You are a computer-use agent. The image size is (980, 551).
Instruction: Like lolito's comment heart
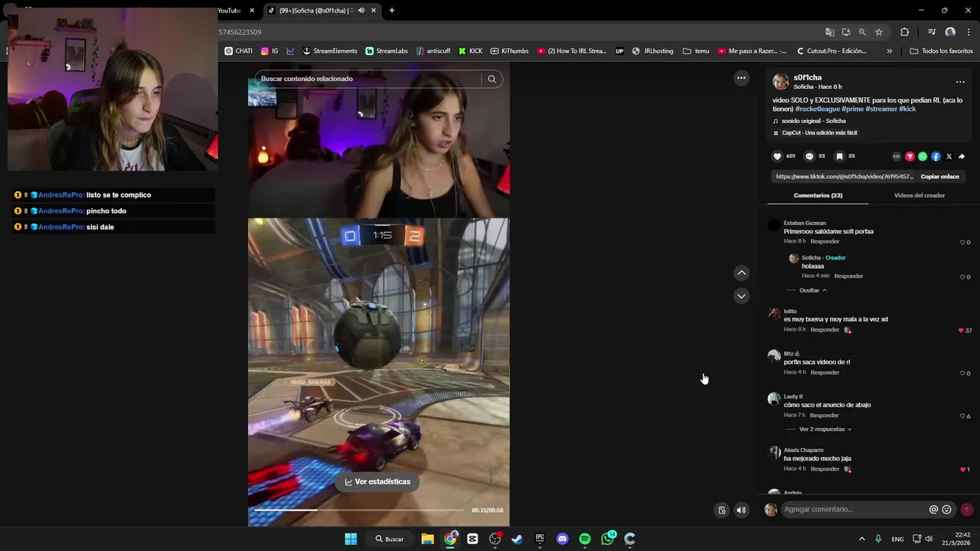pyautogui.click(x=961, y=331)
